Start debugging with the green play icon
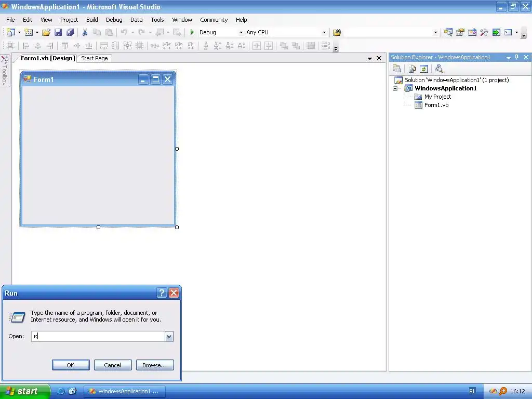Viewport: 532px width, 399px height. [x=192, y=32]
